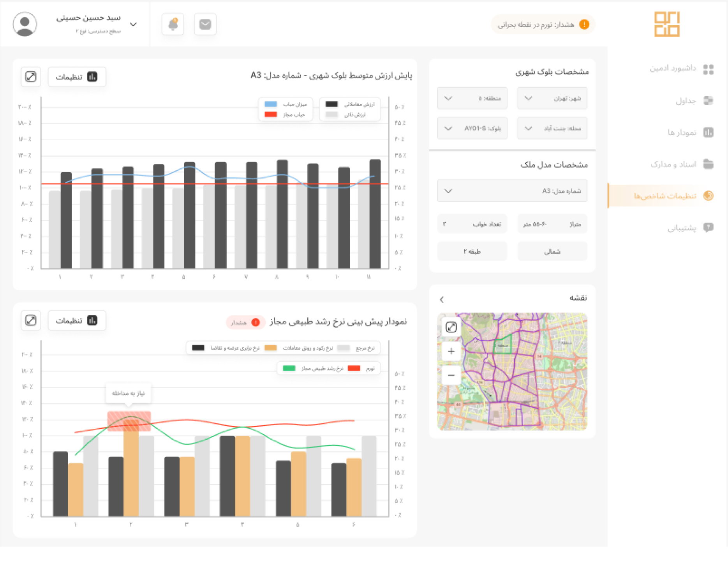Image resolution: width=728 pixels, height=578 pixels.
Task: Click تنظیمات button on the forecast chart
Action: (77, 320)
